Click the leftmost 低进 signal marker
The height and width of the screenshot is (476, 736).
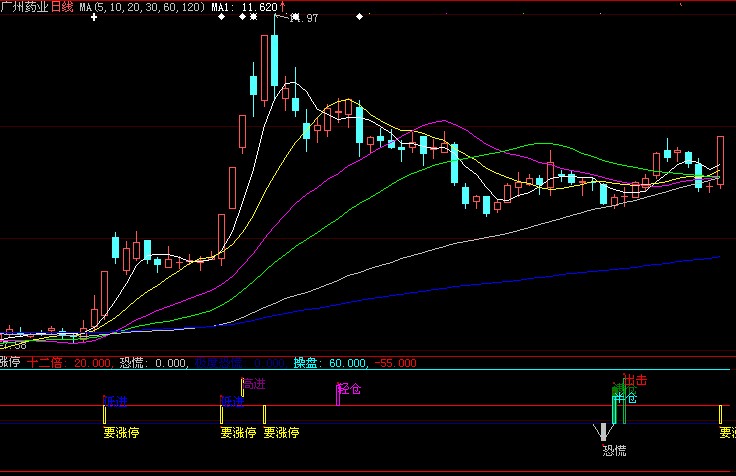pos(116,402)
